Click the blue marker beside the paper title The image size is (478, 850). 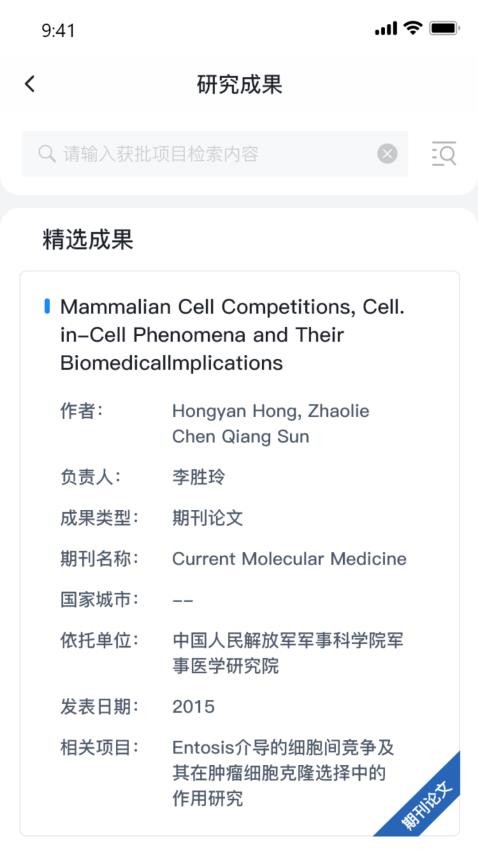point(47,306)
